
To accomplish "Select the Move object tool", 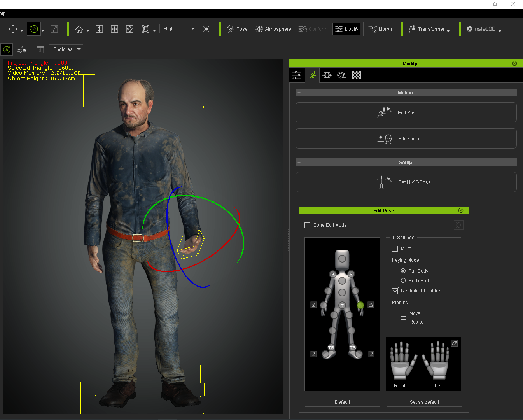I will coord(13,29).
